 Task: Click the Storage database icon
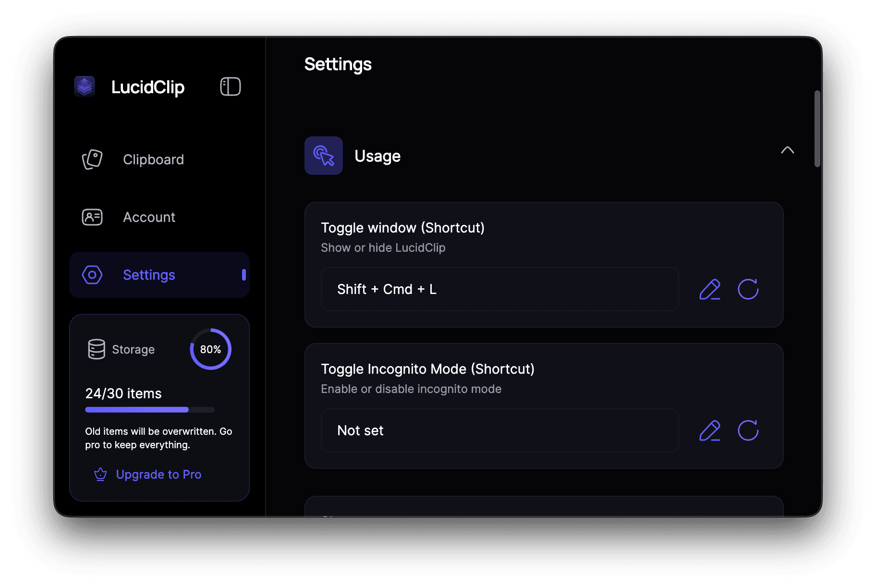(96, 349)
